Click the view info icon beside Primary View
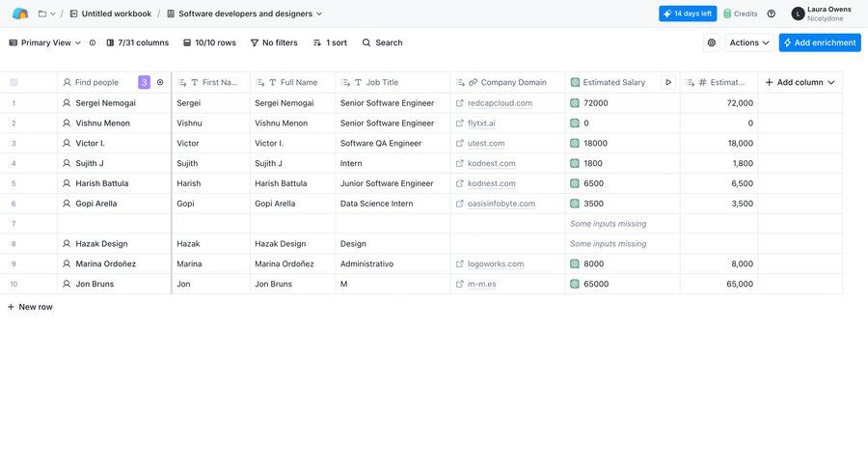The width and height of the screenshot is (868, 467). tap(93, 42)
